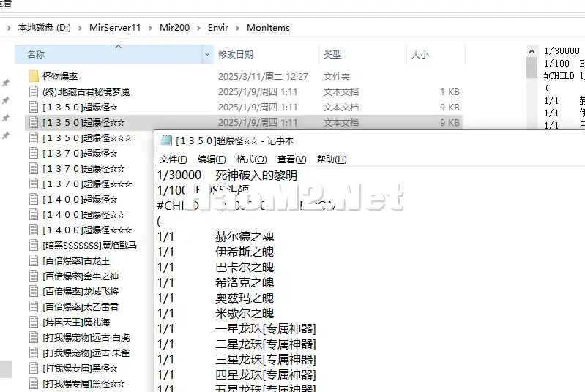The height and width of the screenshot is (392, 585).
Task: Click the preview pane scrollbar thumb
Action: point(532,68)
